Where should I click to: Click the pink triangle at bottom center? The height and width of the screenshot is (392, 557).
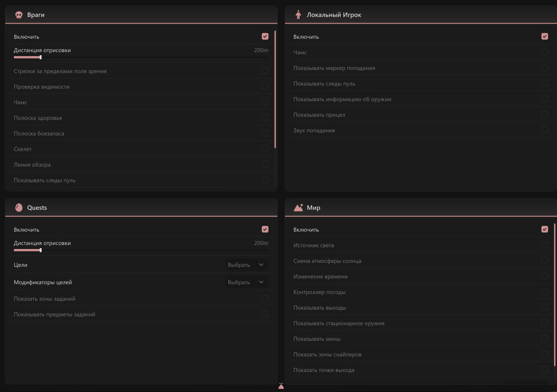[x=281, y=386]
